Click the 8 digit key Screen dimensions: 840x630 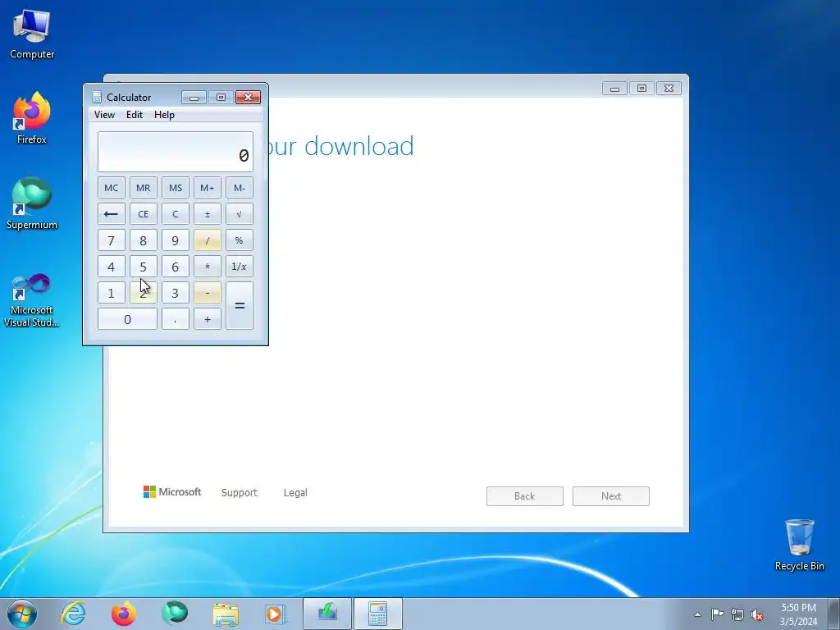(143, 240)
